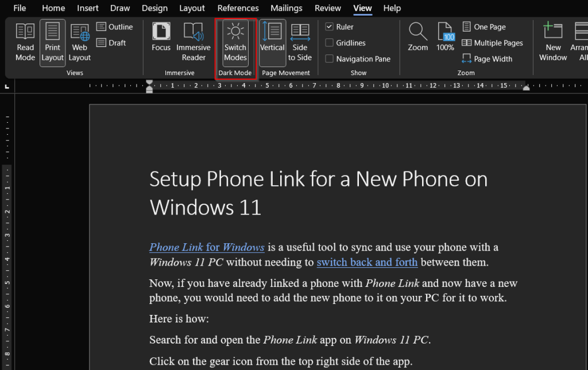Switch to the Home tab
The height and width of the screenshot is (370, 588).
(x=53, y=8)
